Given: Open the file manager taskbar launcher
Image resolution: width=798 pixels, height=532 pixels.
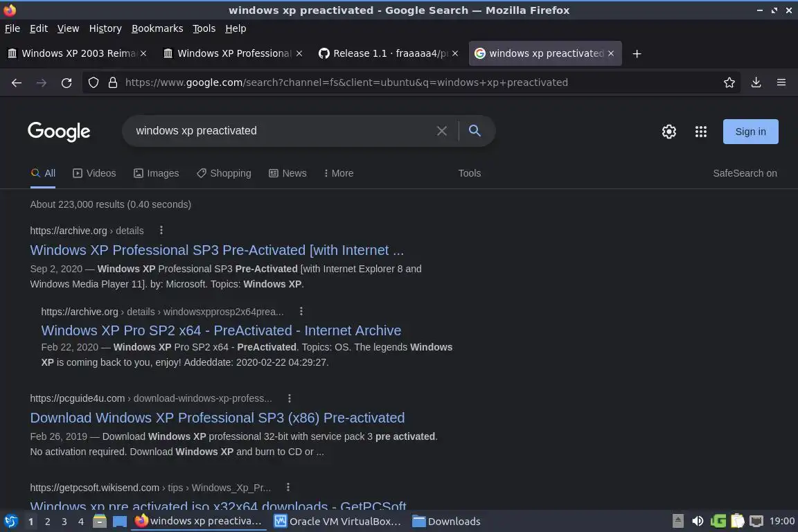Looking at the screenshot, I should click(100, 522).
